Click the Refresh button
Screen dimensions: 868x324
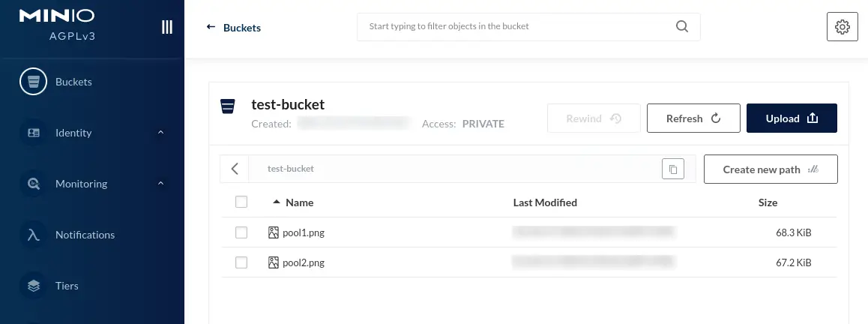tap(693, 118)
